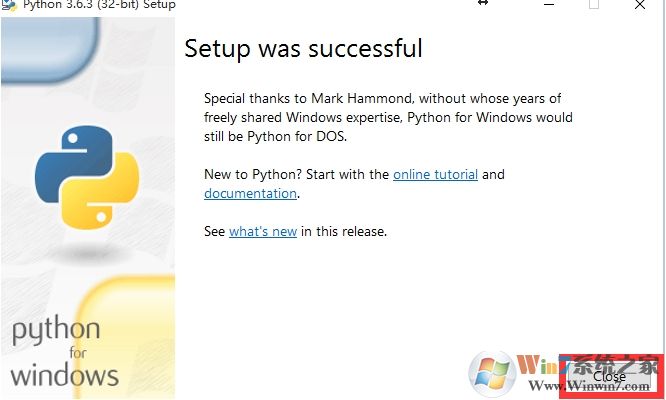The height and width of the screenshot is (400, 666).
Task: Click the double-headed resize arrow icon
Action: click(484, 4)
